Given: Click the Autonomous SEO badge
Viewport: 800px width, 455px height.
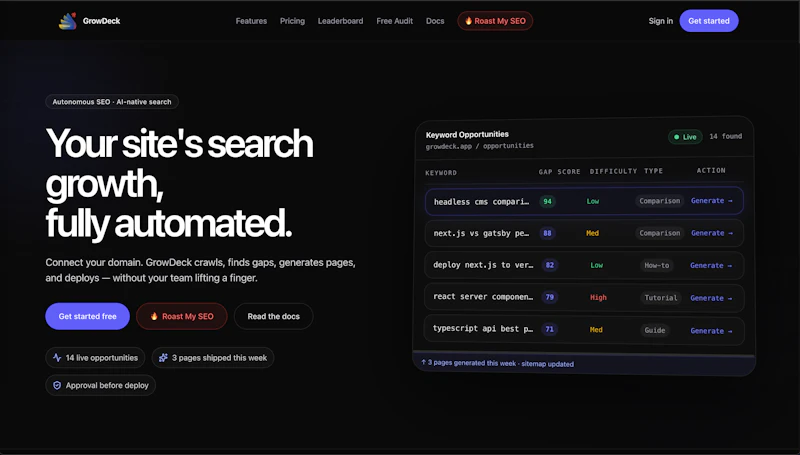Looking at the screenshot, I should (x=112, y=102).
